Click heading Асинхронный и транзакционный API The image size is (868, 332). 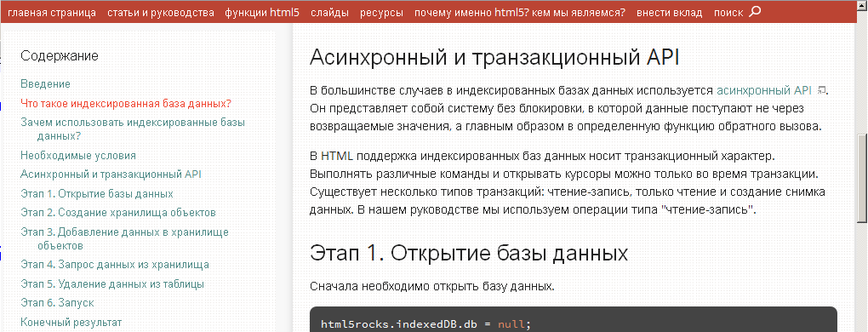[x=494, y=58]
